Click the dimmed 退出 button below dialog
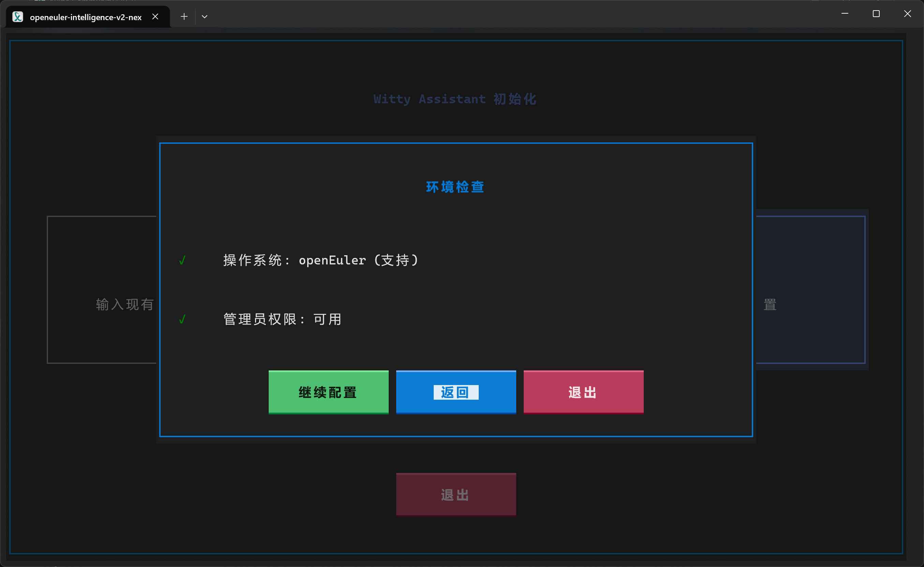 (x=456, y=494)
